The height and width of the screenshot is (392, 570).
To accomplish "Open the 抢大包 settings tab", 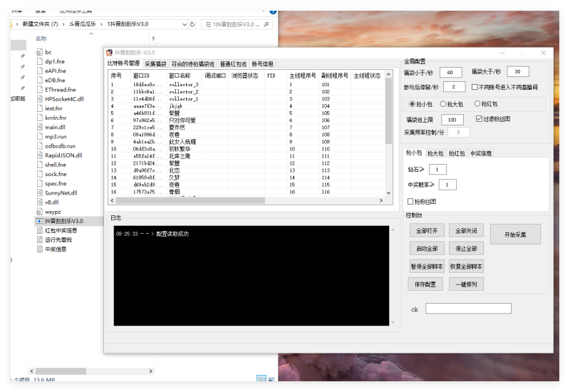I will (435, 153).
